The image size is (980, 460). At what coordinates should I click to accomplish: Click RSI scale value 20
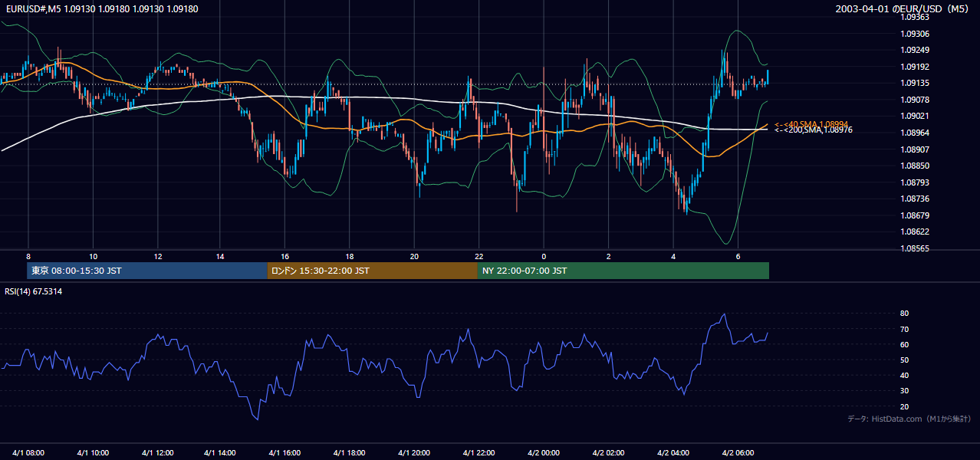pos(904,406)
